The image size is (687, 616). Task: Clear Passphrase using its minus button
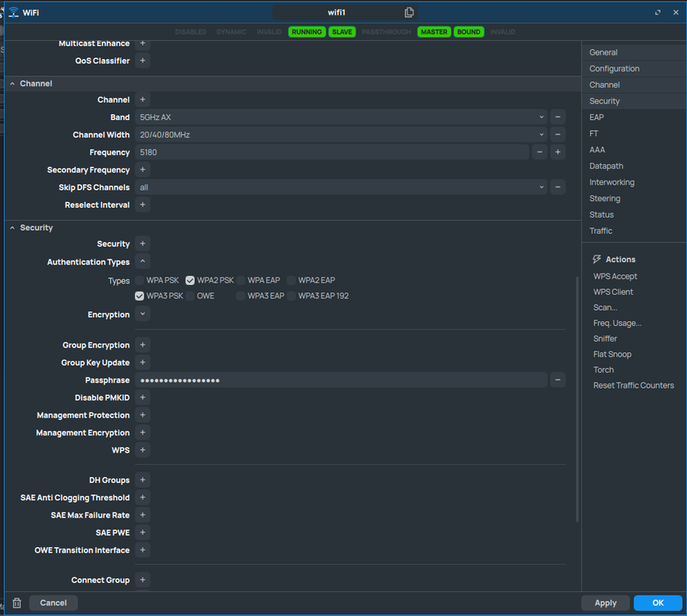557,379
